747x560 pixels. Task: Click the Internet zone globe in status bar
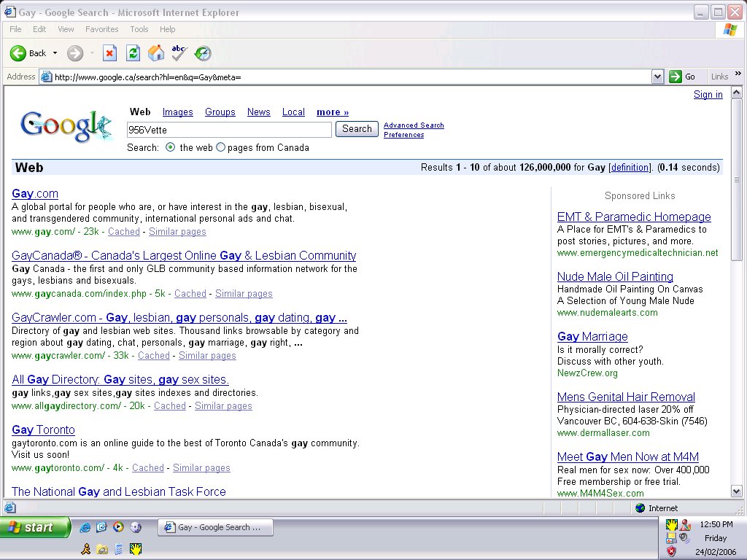tap(640, 508)
